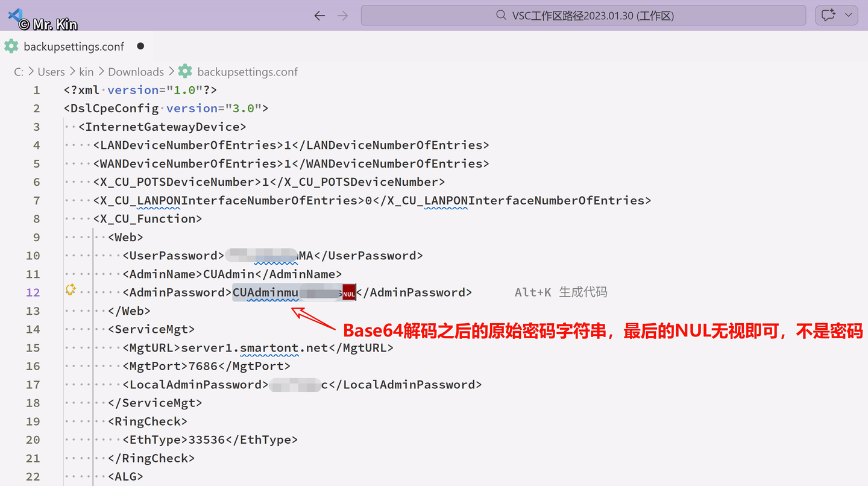Screen dimensions: 868x486
Task: Click the opening <LocalAdminPassword> tag
Action: tap(195, 385)
